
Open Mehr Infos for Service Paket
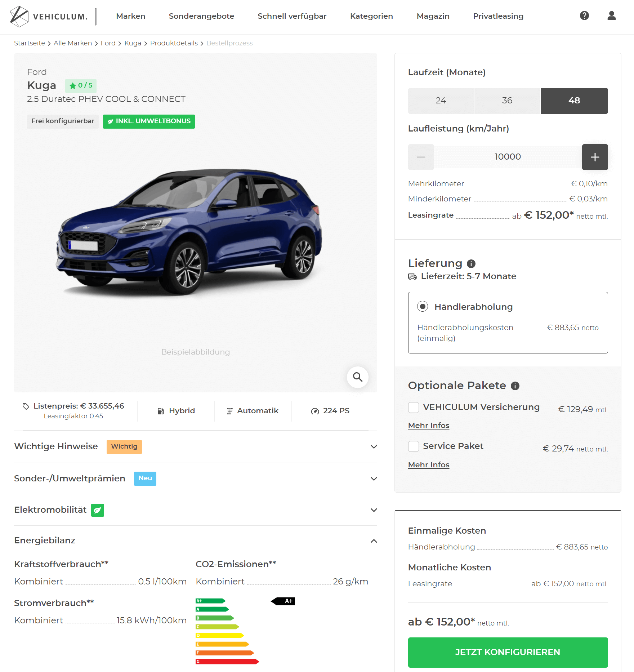pos(429,465)
